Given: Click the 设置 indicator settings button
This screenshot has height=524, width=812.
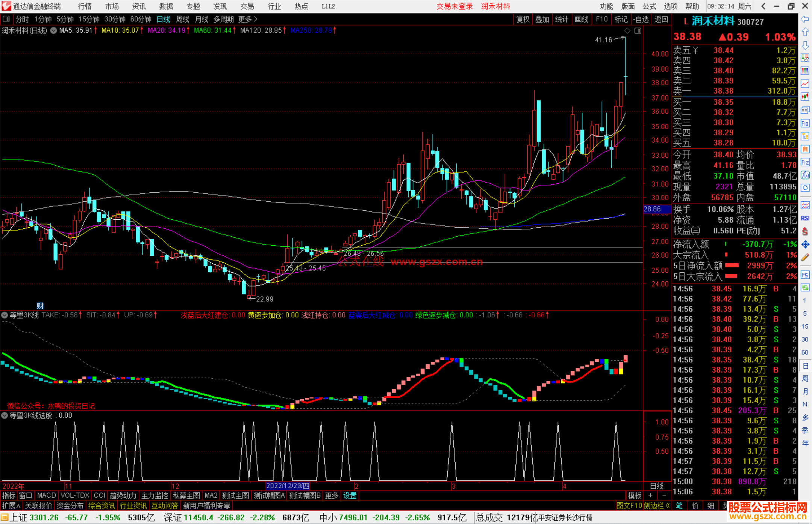Looking at the screenshot, I should click(350, 495).
